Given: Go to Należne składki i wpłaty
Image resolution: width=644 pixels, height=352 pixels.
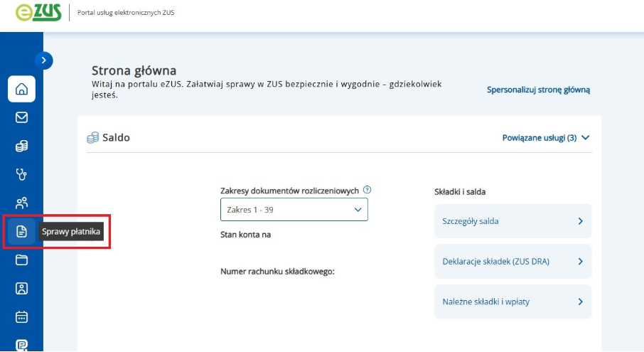Looking at the screenshot, I should click(x=512, y=302).
